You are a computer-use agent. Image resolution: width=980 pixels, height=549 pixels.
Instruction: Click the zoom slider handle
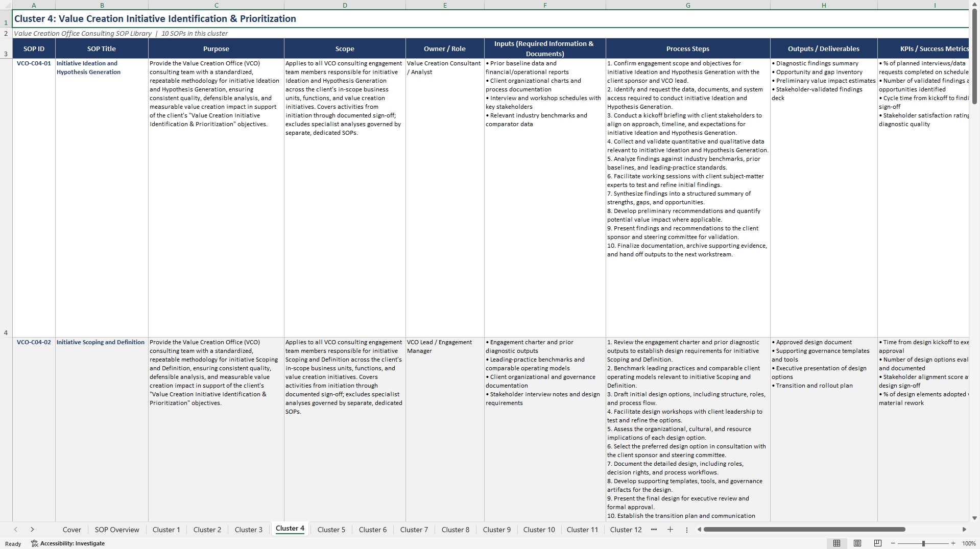(x=923, y=543)
